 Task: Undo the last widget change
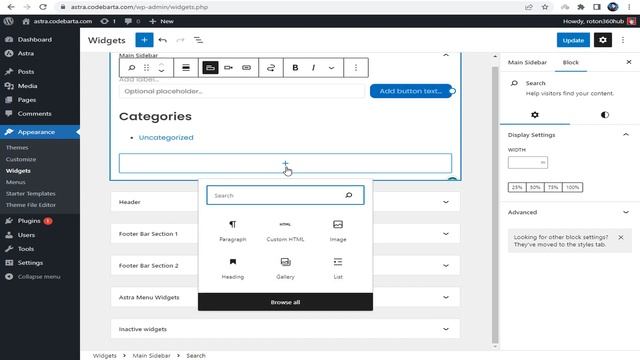[162, 40]
